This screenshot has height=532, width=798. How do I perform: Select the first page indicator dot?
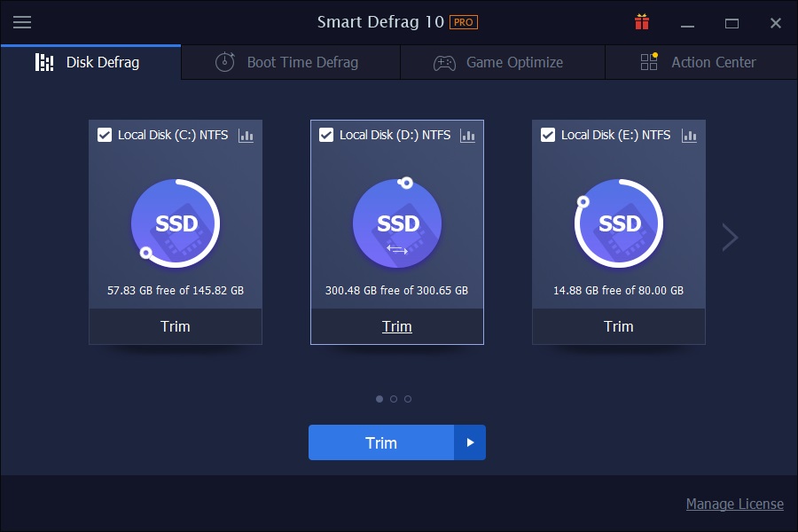(x=379, y=399)
